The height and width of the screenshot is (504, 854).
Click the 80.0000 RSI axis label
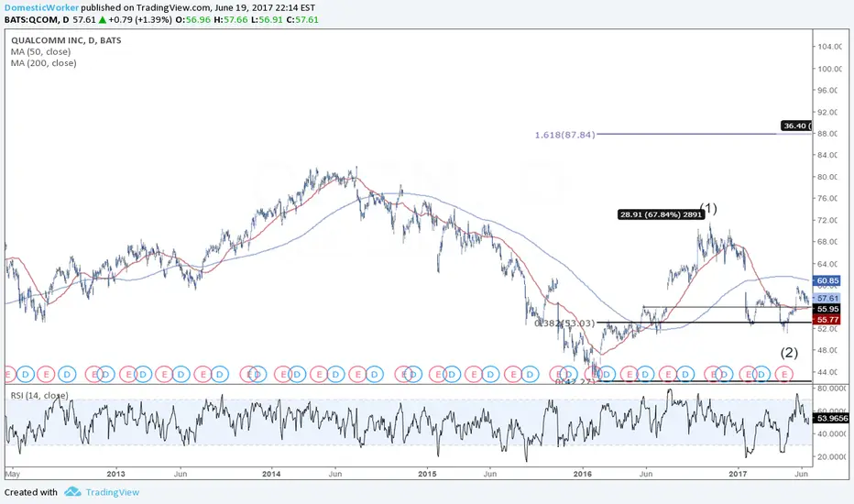tap(832, 389)
